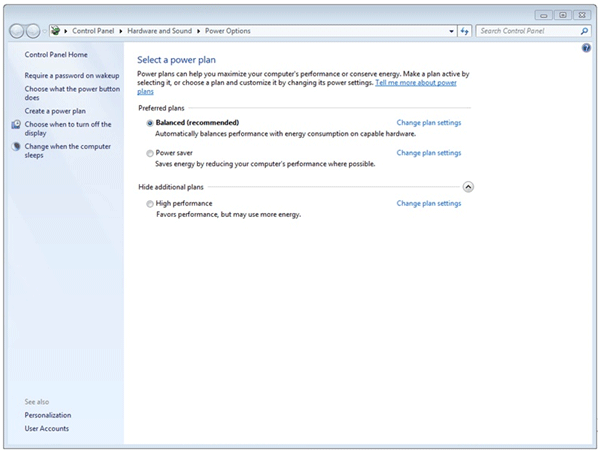Go to Control Panel breadcrumb
This screenshot has width=601, height=452.
pyautogui.click(x=93, y=31)
